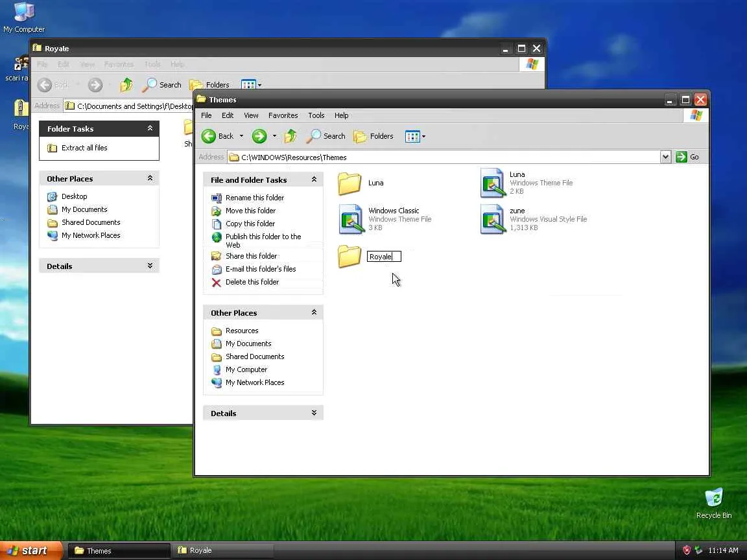Collapse File and Folder Tasks panel

tap(314, 180)
